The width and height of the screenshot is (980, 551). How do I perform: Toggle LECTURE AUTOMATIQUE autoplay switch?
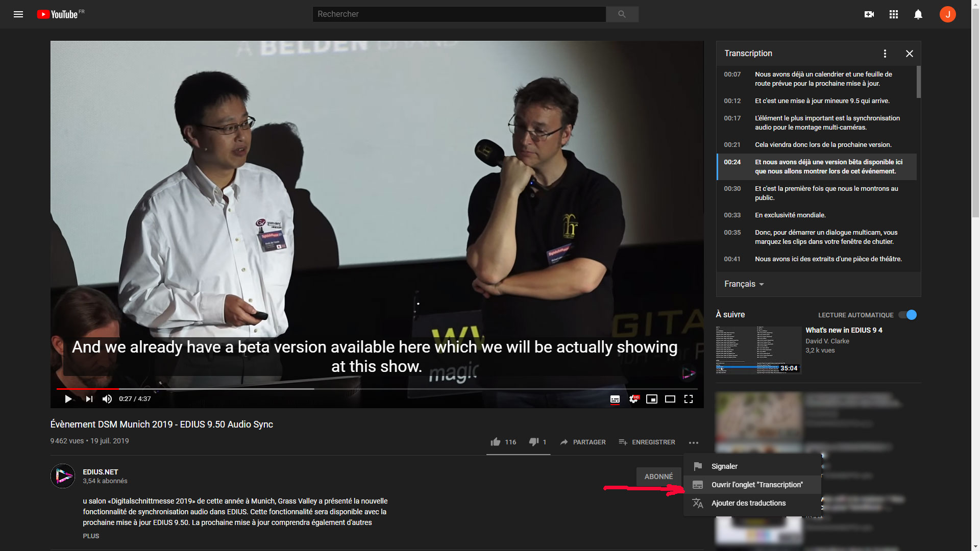click(908, 315)
